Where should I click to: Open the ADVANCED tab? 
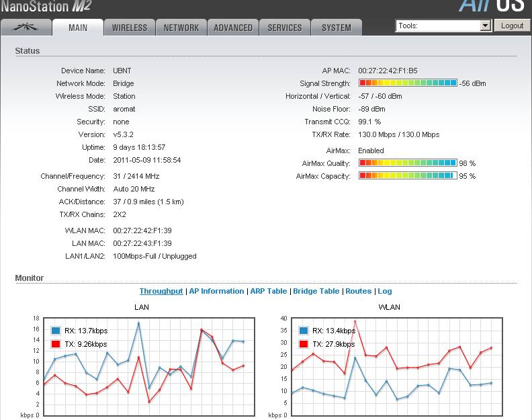pos(233,28)
